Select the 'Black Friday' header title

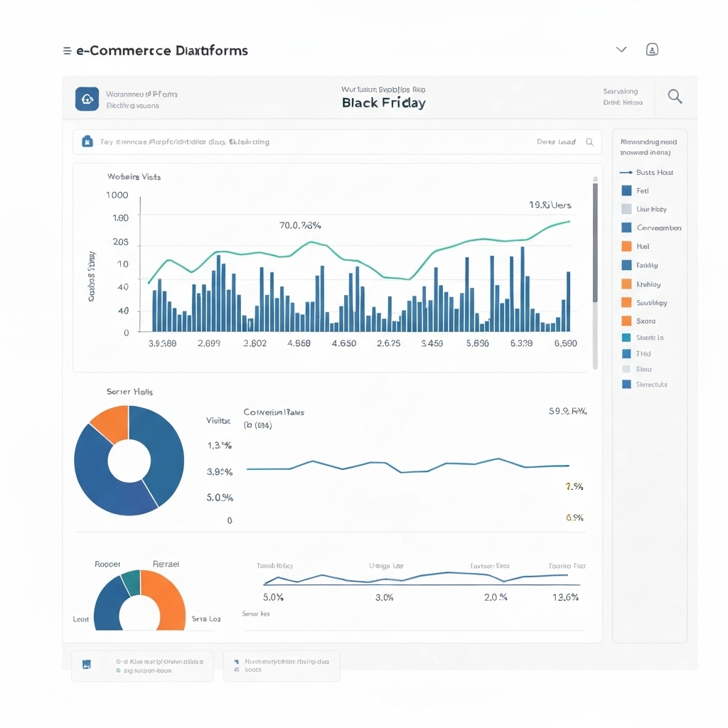[383, 102]
